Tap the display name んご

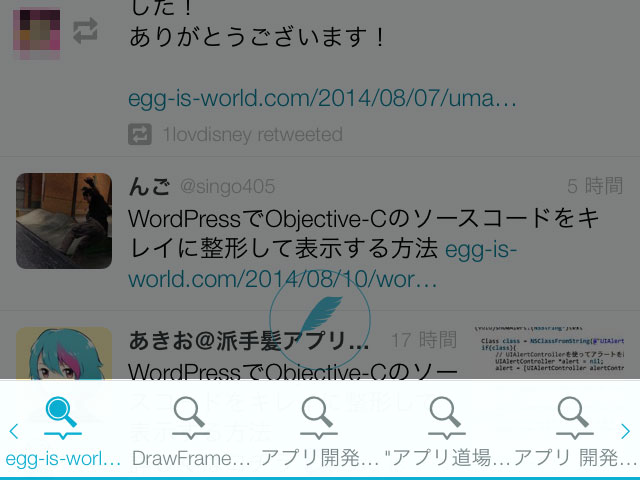pyautogui.click(x=149, y=187)
